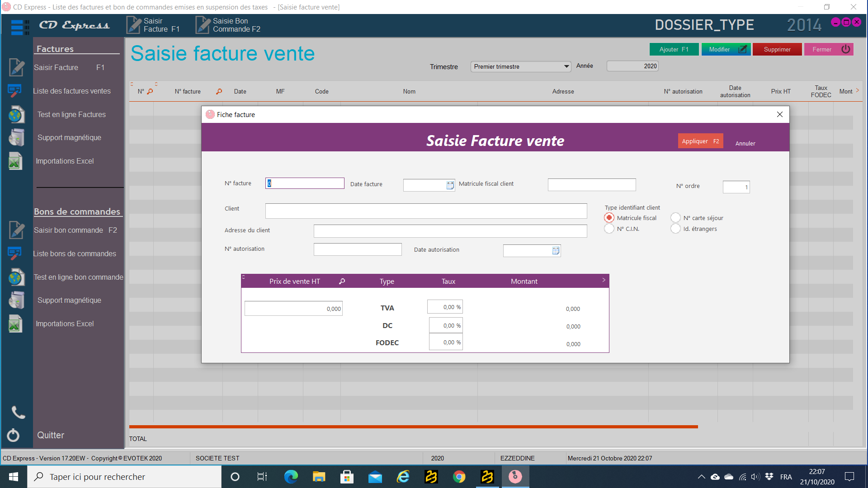Open Test en ligne Factures globe icon
Image resolution: width=868 pixels, height=488 pixels.
16,115
